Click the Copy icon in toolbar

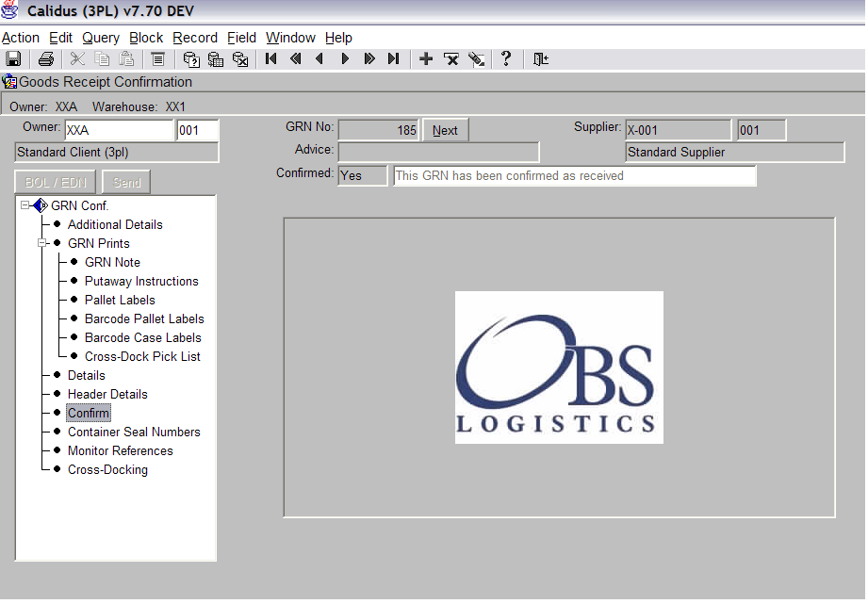tap(102, 58)
